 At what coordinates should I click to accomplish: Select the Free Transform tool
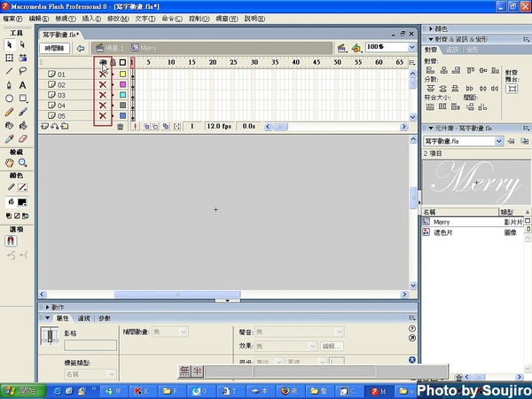(x=10, y=58)
